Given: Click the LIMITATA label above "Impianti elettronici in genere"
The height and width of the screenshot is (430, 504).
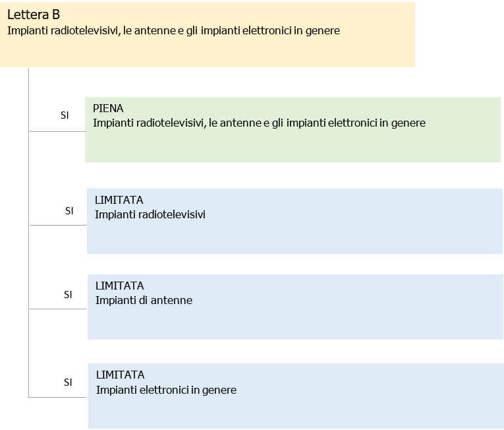Looking at the screenshot, I should pyautogui.click(x=120, y=375).
